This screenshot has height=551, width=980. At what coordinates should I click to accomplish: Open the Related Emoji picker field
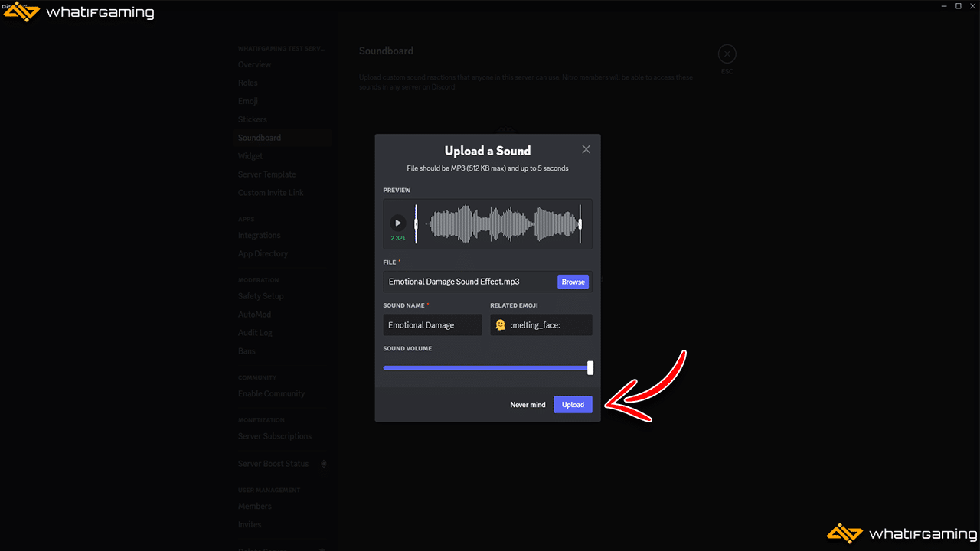(541, 324)
